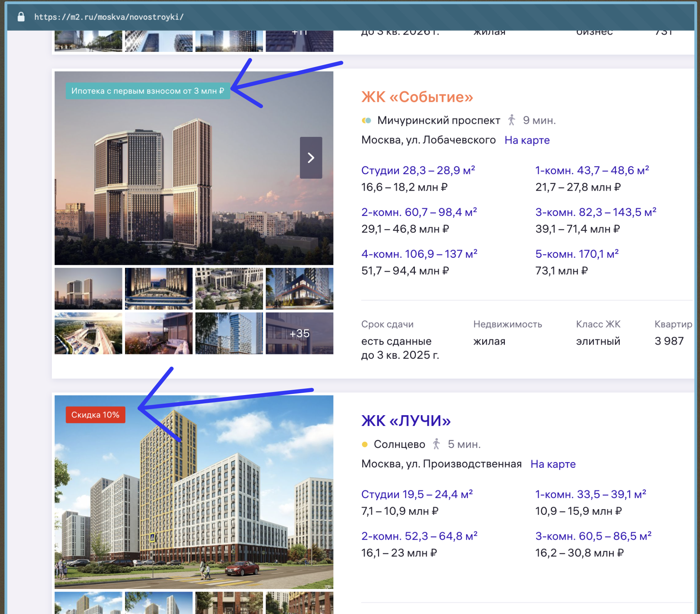Open 2-комн. 52,3 – 64,8 м² offers
The image size is (700, 614).
coord(419,536)
